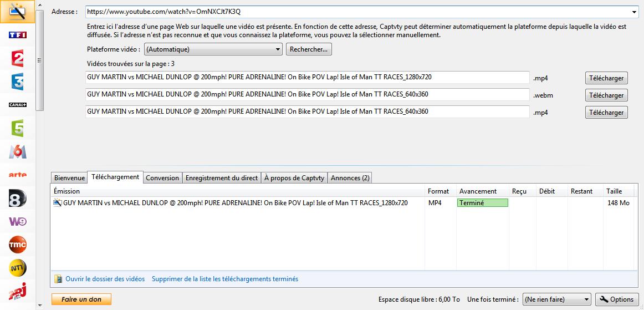This screenshot has width=644, height=310.
Task: Switch to the Téléchargement tab
Action: coord(115,177)
